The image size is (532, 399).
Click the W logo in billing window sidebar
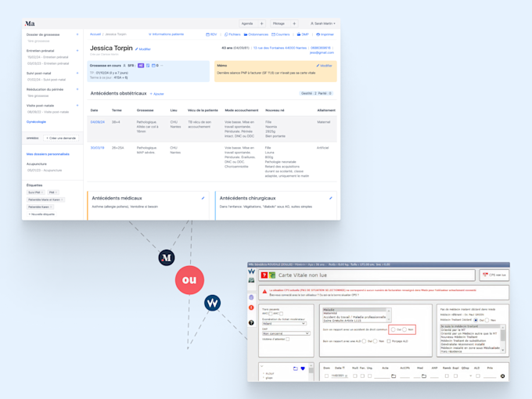click(x=251, y=271)
